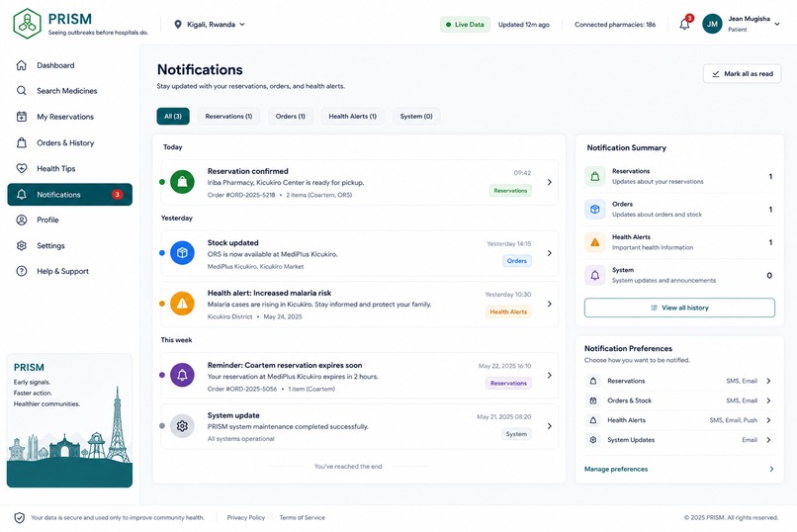Click the Search Medicines magnifier icon
This screenshot has width=797, height=532.
(22, 90)
